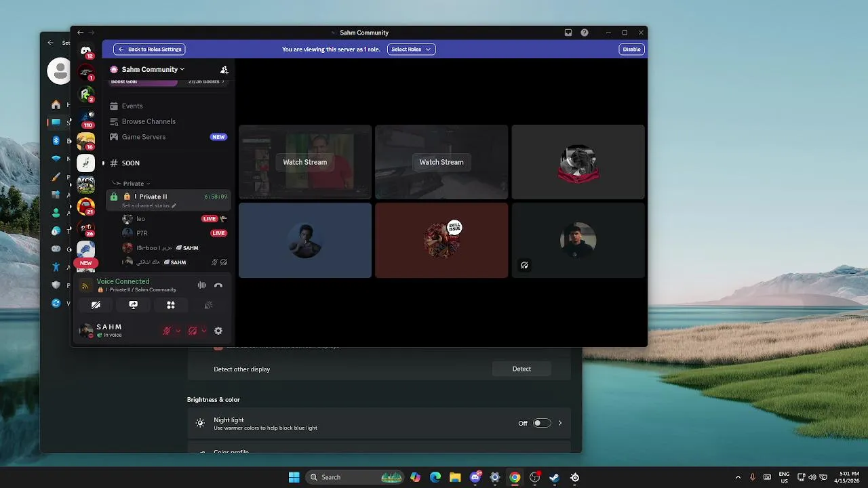Click SAHM user avatar in user panel
The image size is (868, 488).
click(85, 331)
